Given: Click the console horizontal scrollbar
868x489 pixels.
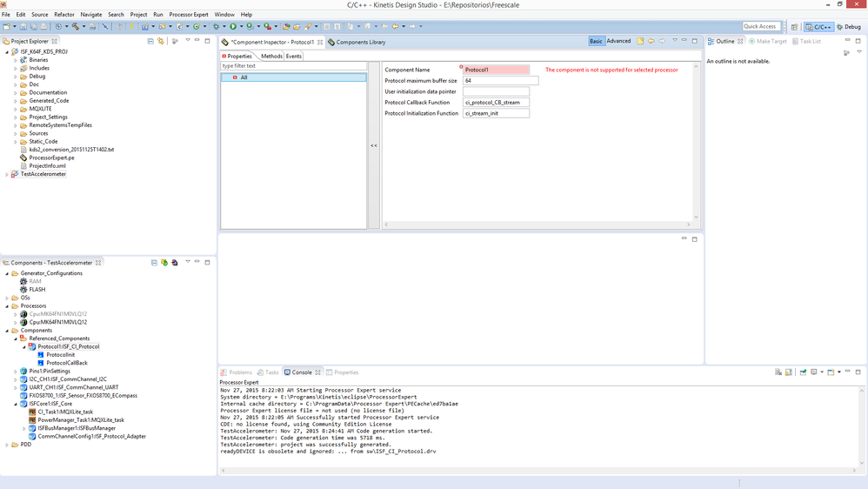Looking at the screenshot, I should [x=540, y=470].
